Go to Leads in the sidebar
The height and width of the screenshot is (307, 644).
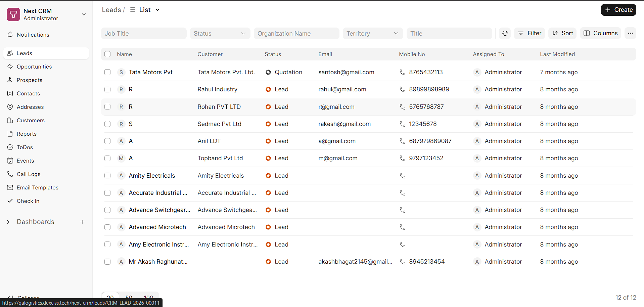click(x=46, y=53)
